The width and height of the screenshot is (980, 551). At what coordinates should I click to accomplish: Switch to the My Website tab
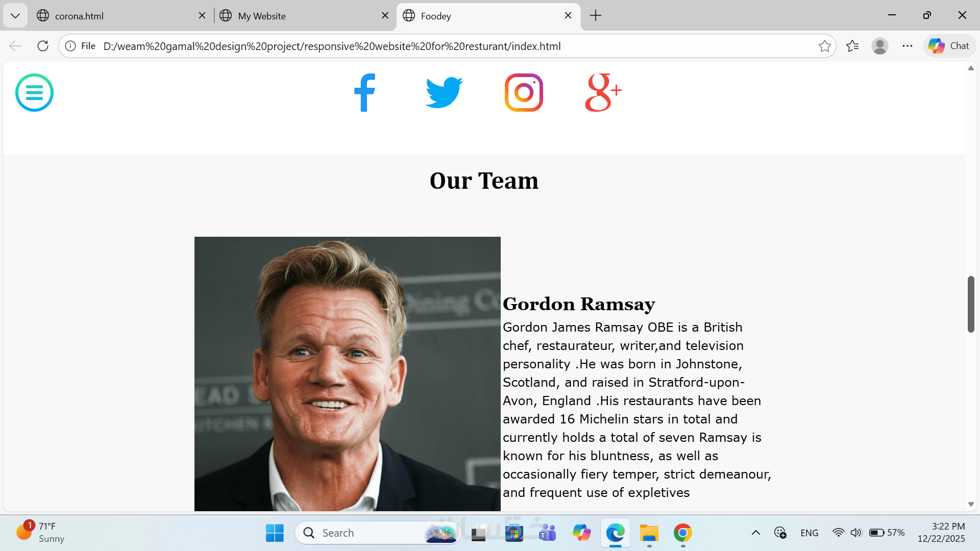click(x=262, y=16)
